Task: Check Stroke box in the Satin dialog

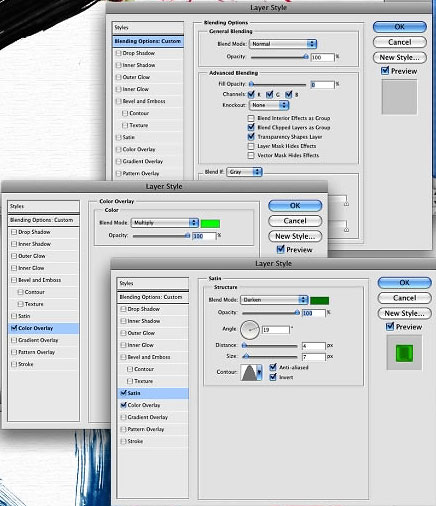Action: (123, 441)
